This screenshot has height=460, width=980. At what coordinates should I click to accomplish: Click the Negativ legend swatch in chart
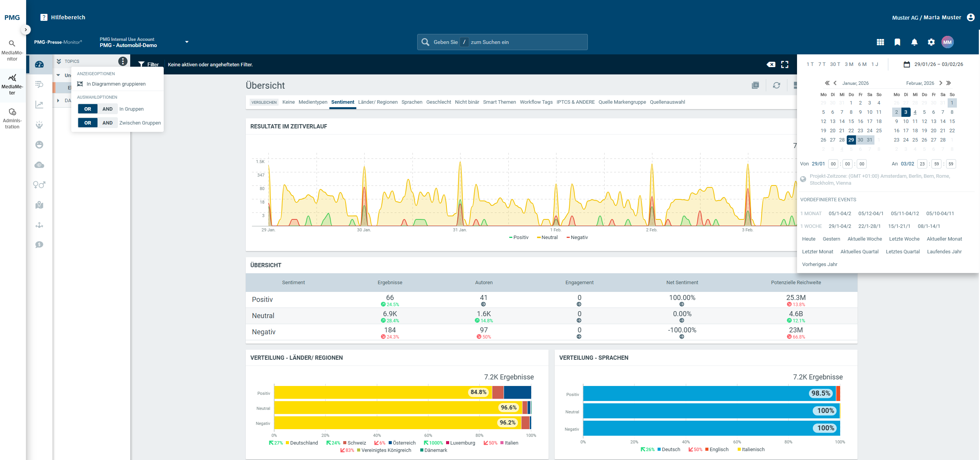point(568,238)
